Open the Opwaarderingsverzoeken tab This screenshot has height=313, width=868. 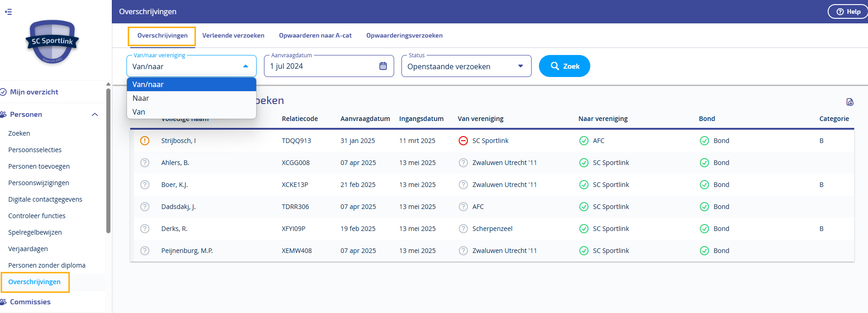click(404, 36)
